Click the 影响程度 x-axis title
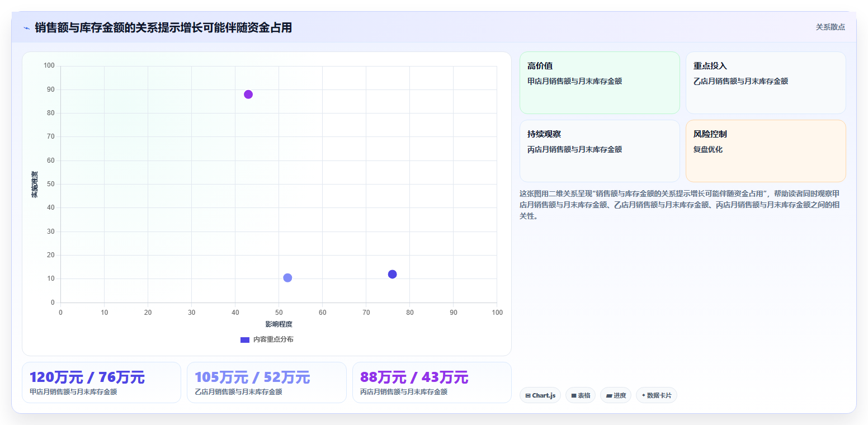 [279, 324]
